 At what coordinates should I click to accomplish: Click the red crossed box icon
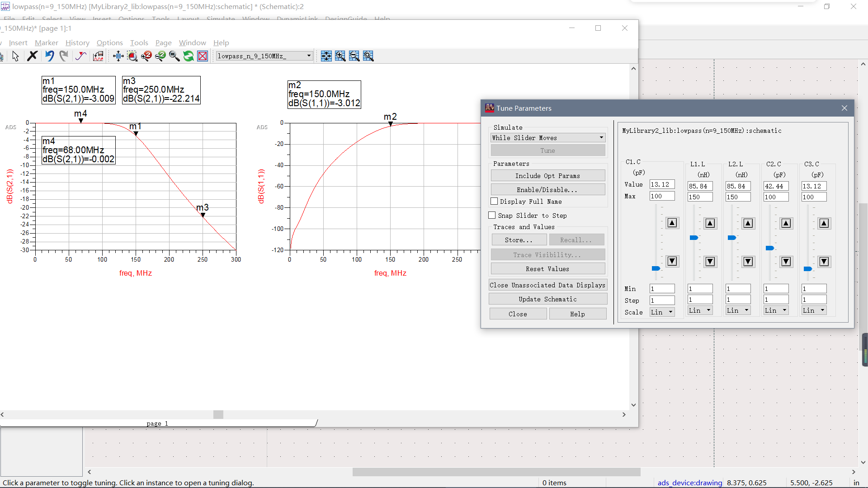coord(203,56)
